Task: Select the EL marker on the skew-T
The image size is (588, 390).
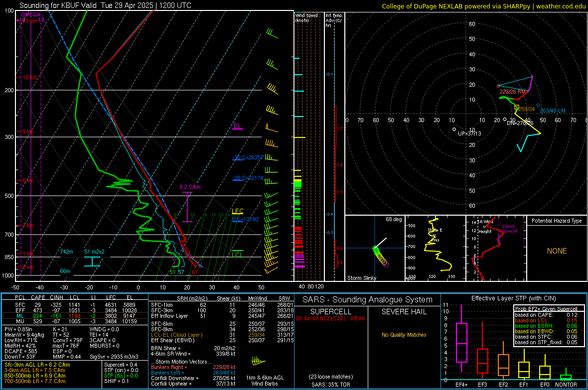Action: pyautogui.click(x=237, y=126)
